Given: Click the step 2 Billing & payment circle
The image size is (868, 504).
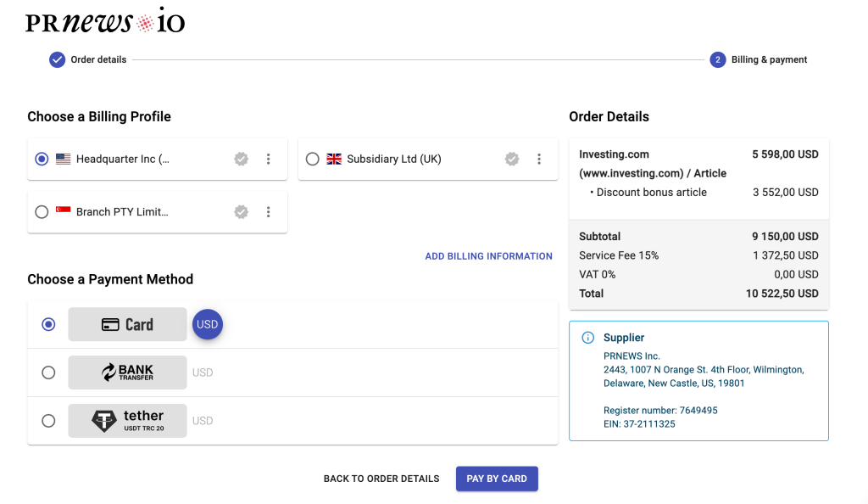Looking at the screenshot, I should coord(717,59).
